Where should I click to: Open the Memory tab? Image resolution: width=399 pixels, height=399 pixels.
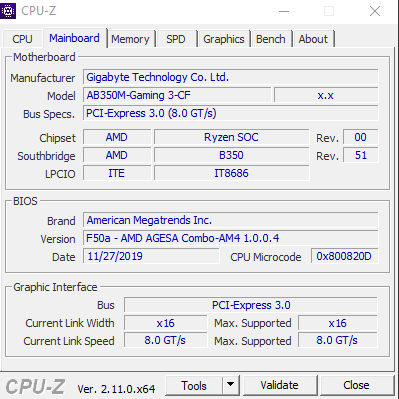pos(130,39)
